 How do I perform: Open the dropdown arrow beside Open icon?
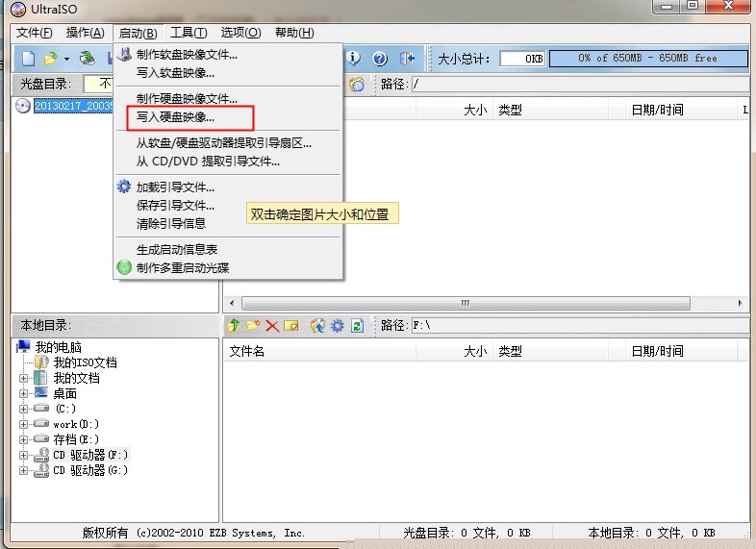click(x=66, y=60)
